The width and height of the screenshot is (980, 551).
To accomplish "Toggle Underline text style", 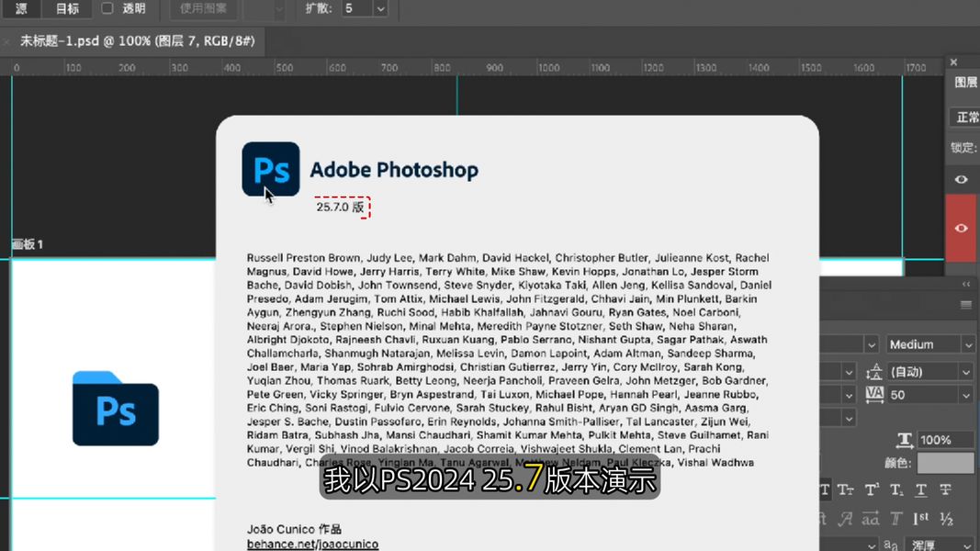I will [920, 489].
